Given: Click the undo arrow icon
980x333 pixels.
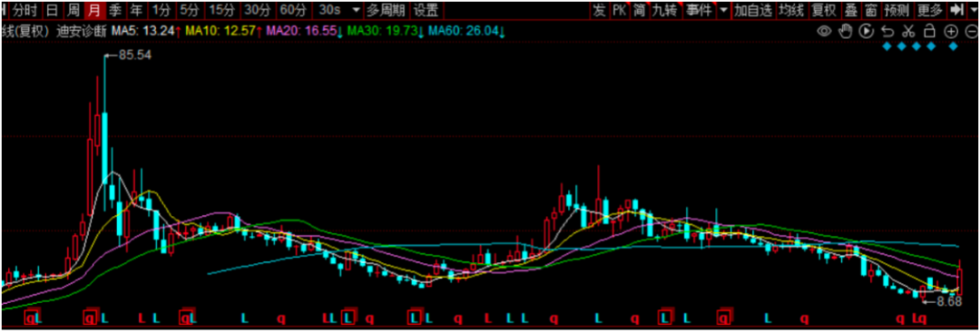Looking at the screenshot, I should 887,31.
